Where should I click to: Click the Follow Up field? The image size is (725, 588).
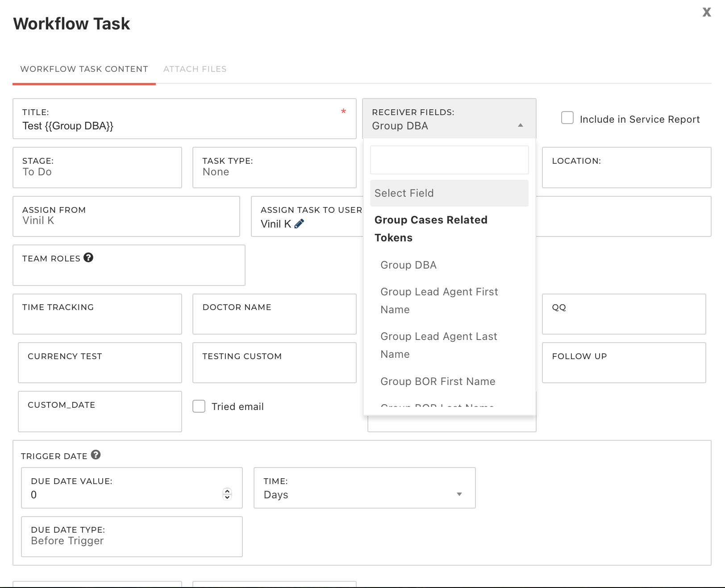click(624, 363)
